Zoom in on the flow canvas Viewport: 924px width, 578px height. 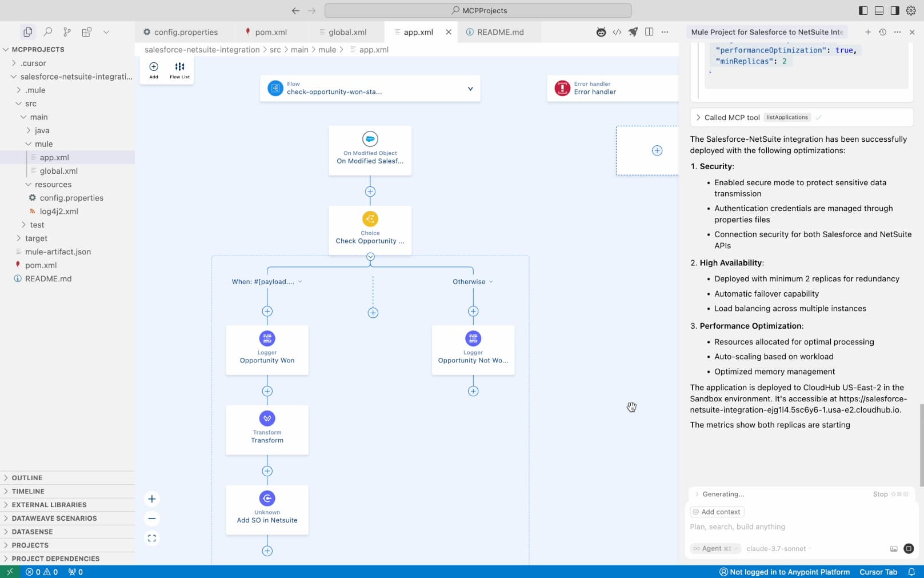click(152, 499)
